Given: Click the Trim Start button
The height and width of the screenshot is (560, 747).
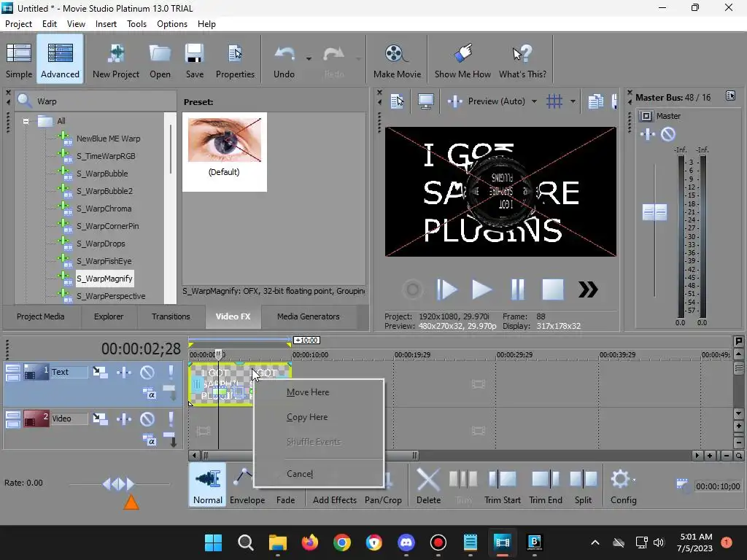Looking at the screenshot, I should [502, 486].
